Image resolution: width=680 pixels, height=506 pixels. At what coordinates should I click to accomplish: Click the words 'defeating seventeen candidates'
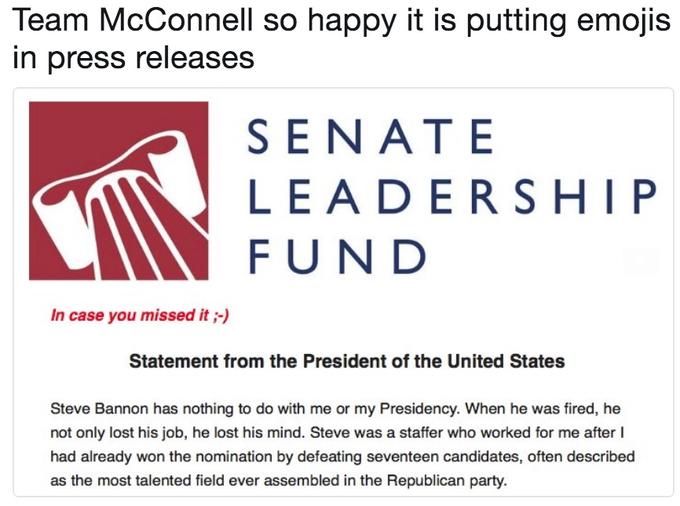409,456
